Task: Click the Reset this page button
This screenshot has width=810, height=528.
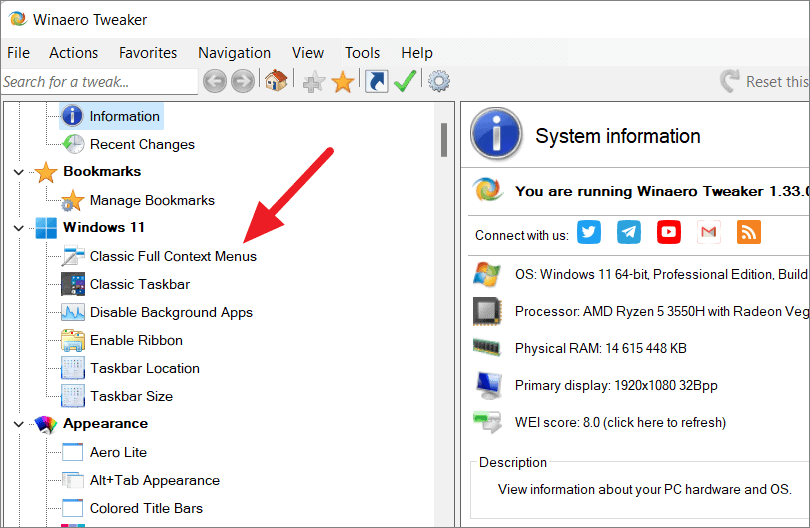Action: coord(765,81)
